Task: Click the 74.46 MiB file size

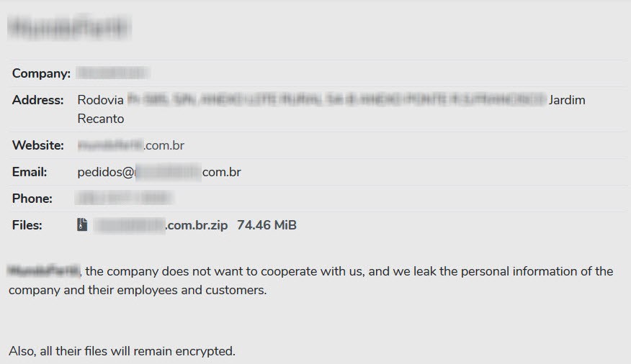Action: pos(267,225)
